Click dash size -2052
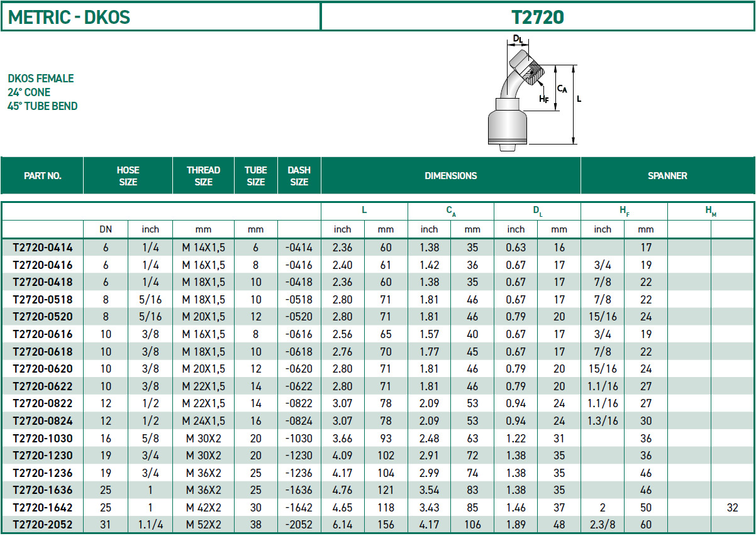Image resolution: width=756 pixels, height=536 pixels. (x=299, y=525)
